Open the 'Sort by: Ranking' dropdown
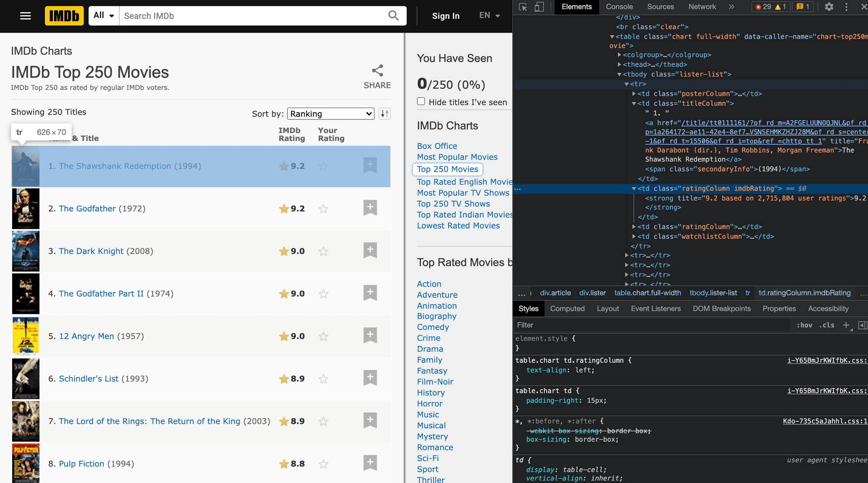The height and width of the screenshot is (483, 868). coord(330,113)
